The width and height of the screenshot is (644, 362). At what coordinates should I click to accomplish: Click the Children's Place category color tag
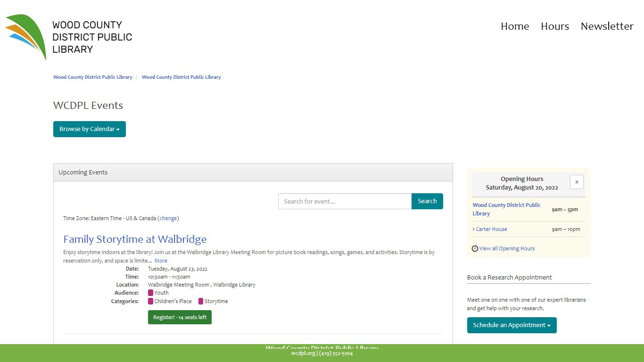tap(150, 301)
